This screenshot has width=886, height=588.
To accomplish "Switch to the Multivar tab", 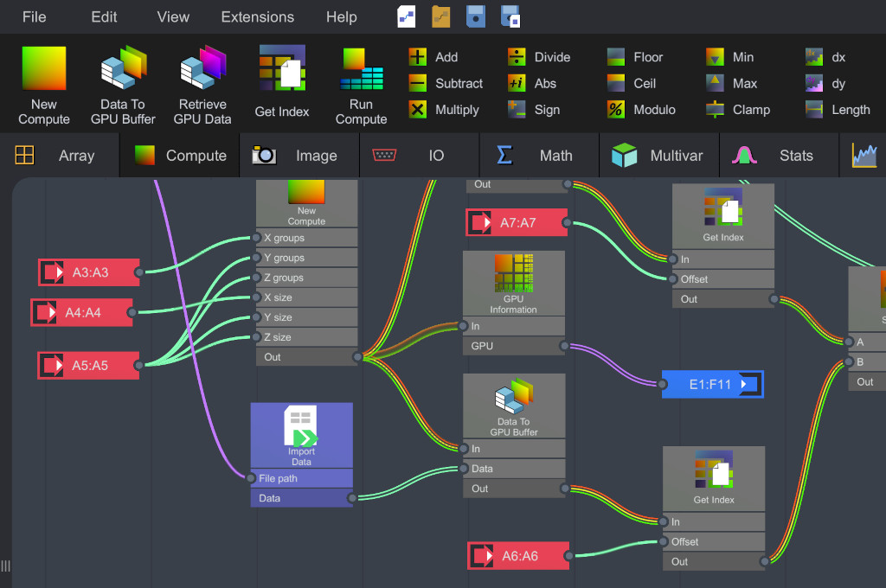I will (658, 156).
